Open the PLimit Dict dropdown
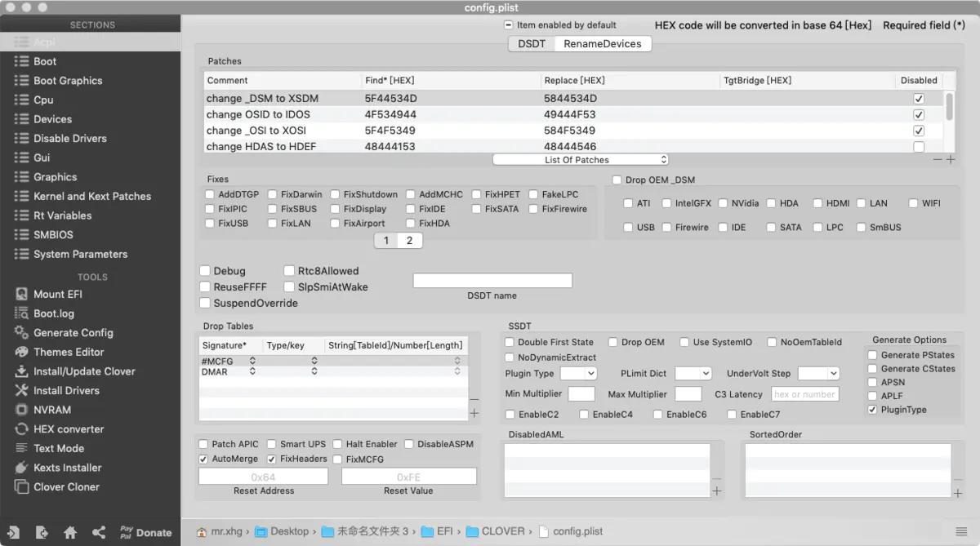The width and height of the screenshot is (980, 546). 693,373
